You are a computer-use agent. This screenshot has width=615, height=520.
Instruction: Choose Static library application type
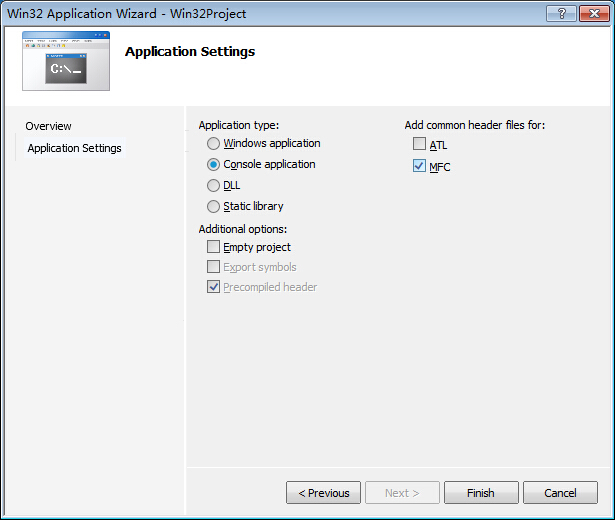click(x=213, y=206)
